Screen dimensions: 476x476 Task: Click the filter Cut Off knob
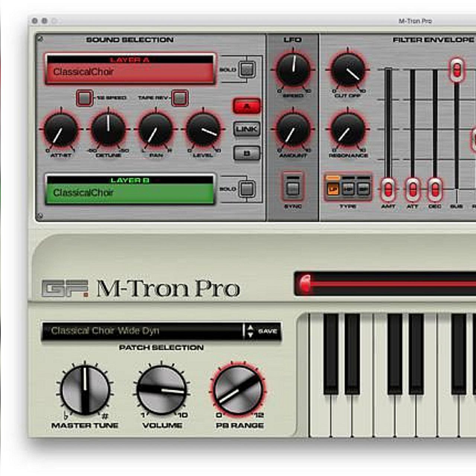coord(348,70)
